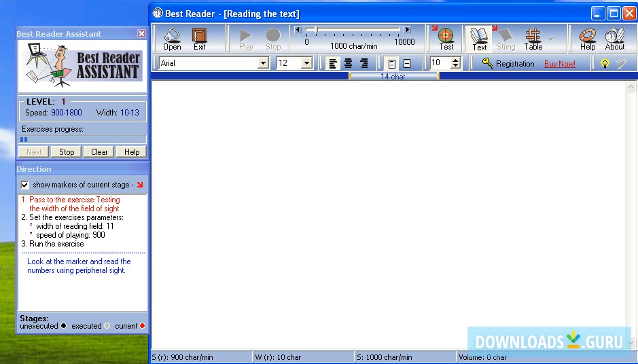
Task: Maximize the Best Reader window
Action: pos(614,14)
